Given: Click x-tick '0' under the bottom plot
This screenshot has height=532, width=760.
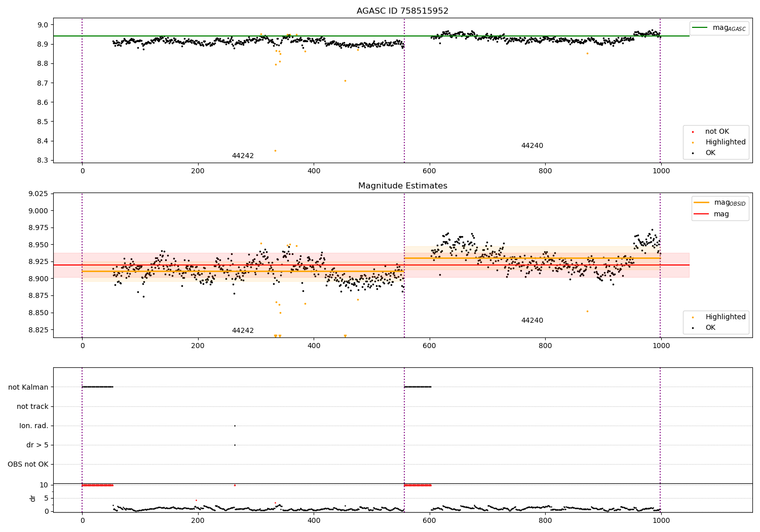Looking at the screenshot, I should (x=82, y=520).
